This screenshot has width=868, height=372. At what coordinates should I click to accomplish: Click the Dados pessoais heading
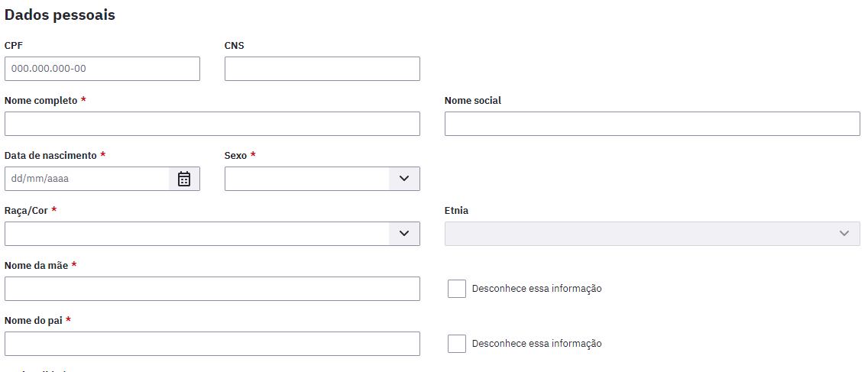60,15
